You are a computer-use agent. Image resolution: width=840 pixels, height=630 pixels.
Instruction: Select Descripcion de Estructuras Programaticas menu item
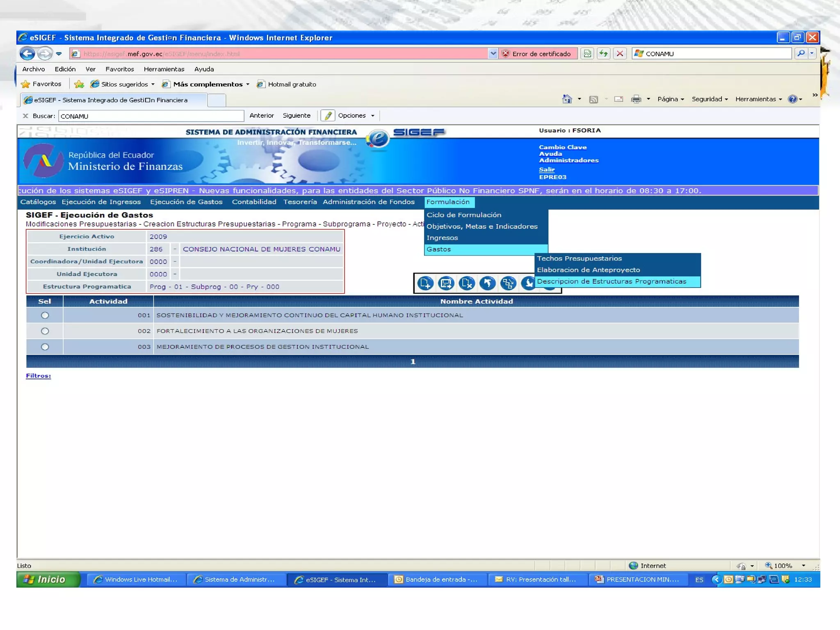point(611,281)
